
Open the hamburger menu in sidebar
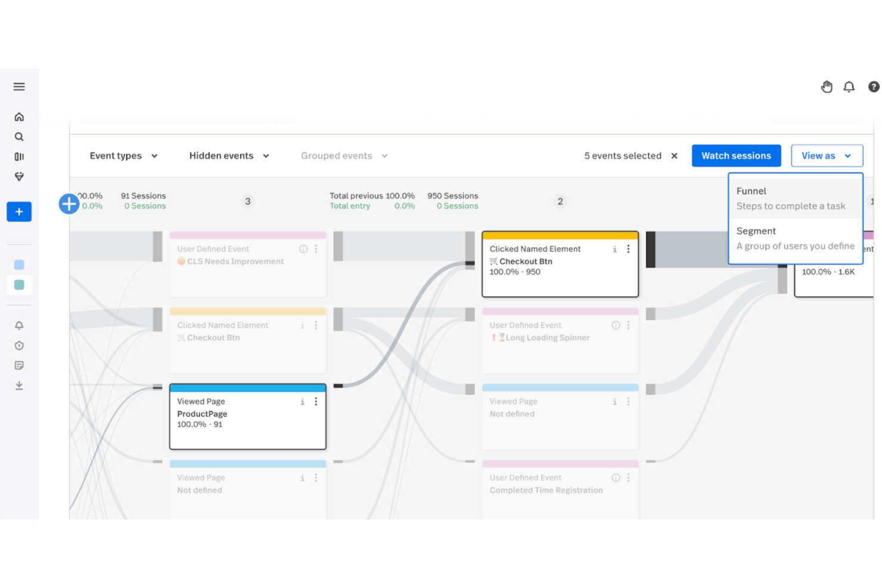pos(19,87)
